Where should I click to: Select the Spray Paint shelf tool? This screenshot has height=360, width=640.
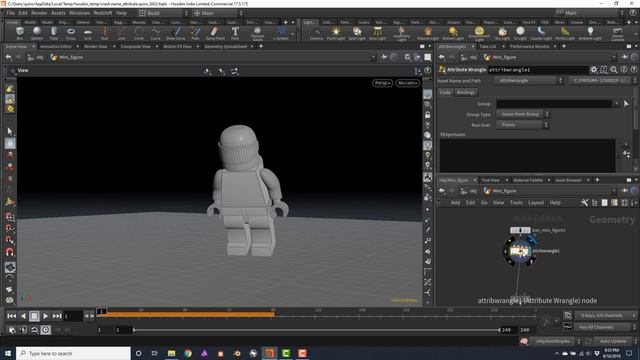pos(215,33)
